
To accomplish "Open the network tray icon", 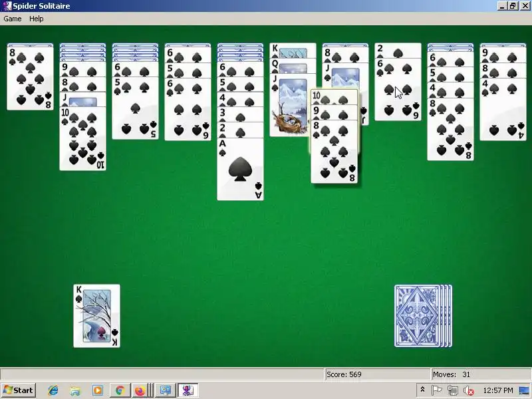I will tap(452, 390).
